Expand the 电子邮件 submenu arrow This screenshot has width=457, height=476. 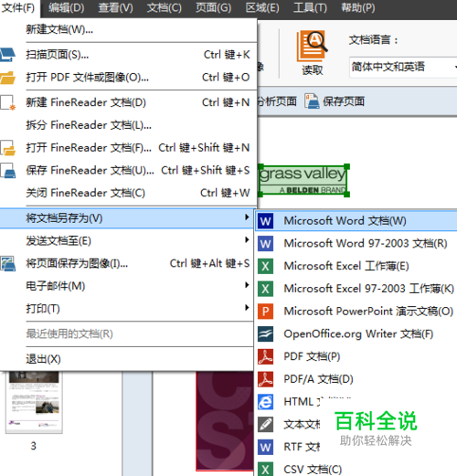(x=247, y=285)
